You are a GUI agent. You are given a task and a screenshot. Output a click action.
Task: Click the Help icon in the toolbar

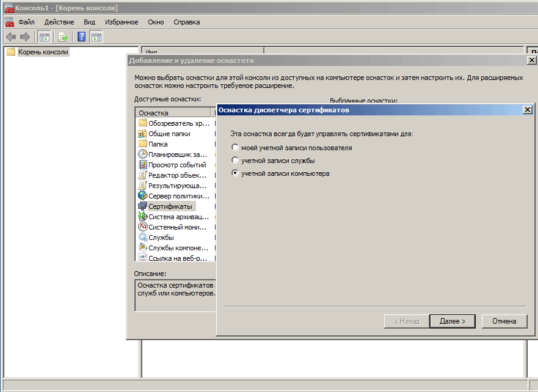click(81, 37)
